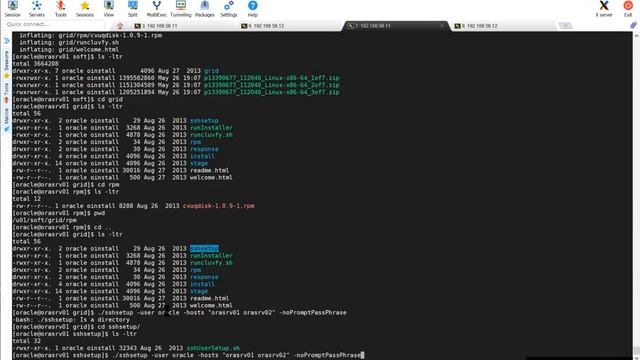Click the red cvuqdisk-1.0.9-1.rpm file name
This screenshot has width=640, height=360.
218,206
